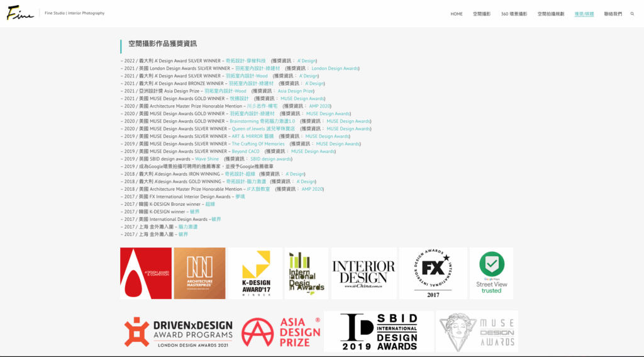Open the 聯絡我們 contact page

(x=613, y=14)
